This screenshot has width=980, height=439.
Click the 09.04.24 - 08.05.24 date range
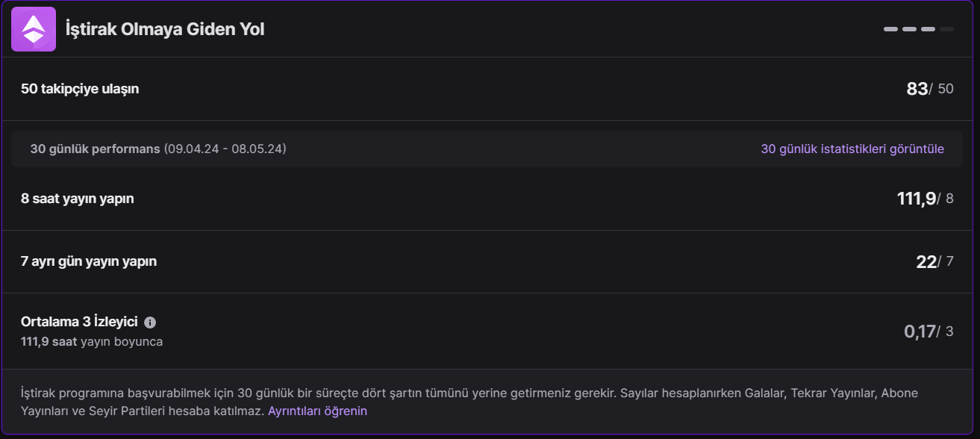pyautogui.click(x=225, y=149)
